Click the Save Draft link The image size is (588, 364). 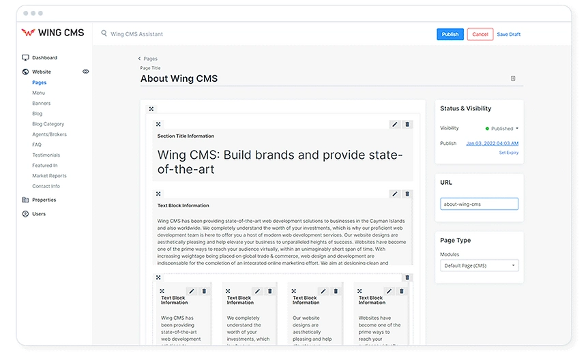point(508,34)
